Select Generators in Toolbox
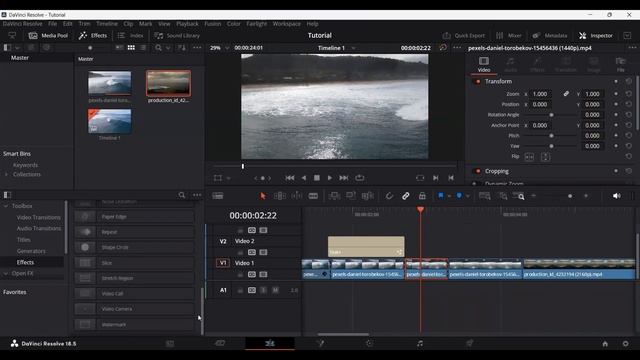The image size is (640, 360). (31, 251)
